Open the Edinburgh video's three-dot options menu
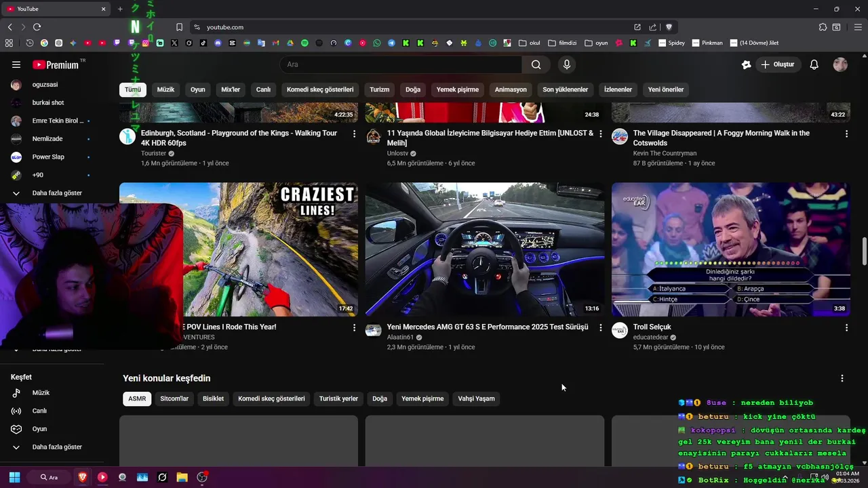 coord(354,134)
